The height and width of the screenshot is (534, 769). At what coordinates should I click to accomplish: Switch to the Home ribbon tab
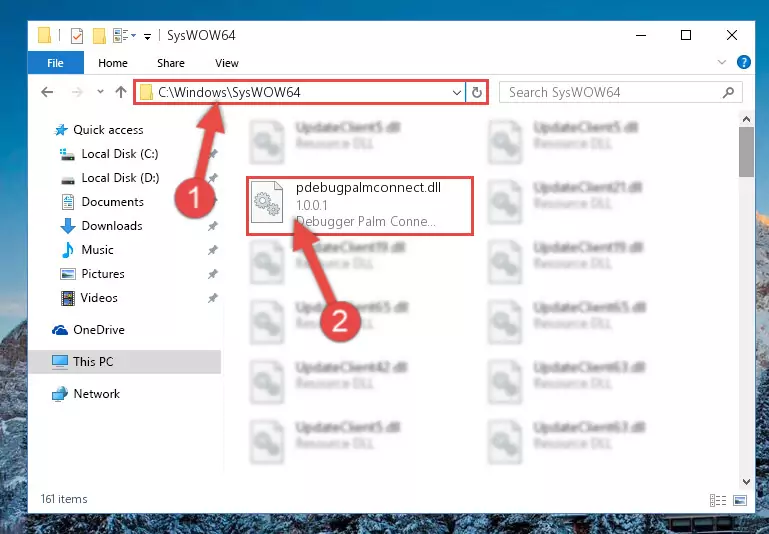[113, 63]
